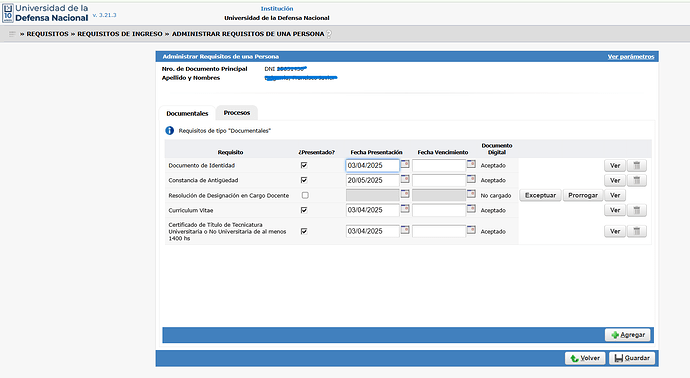Toggle Presentado checkbox for Curriculum Vitae

304,210
